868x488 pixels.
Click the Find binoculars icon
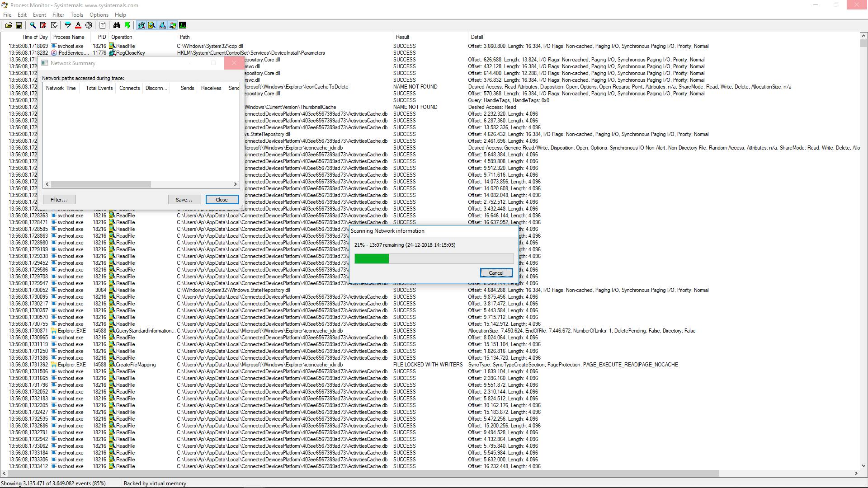117,26
